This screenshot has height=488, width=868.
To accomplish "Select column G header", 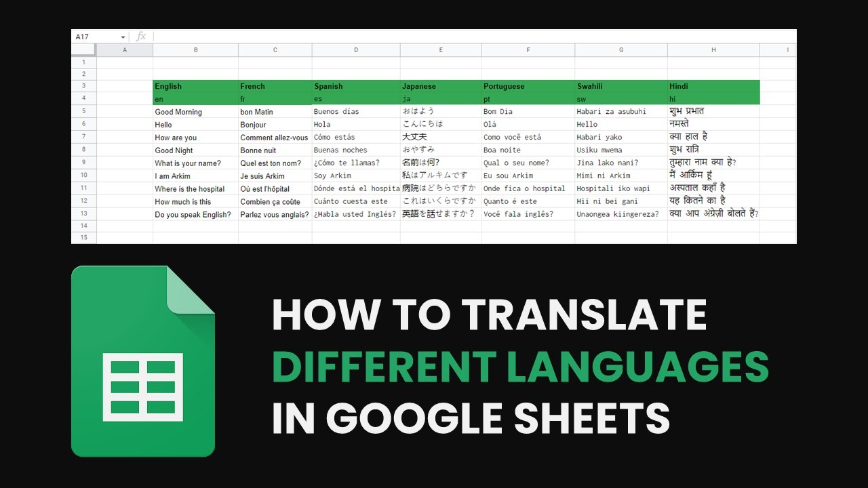I will pyautogui.click(x=621, y=49).
